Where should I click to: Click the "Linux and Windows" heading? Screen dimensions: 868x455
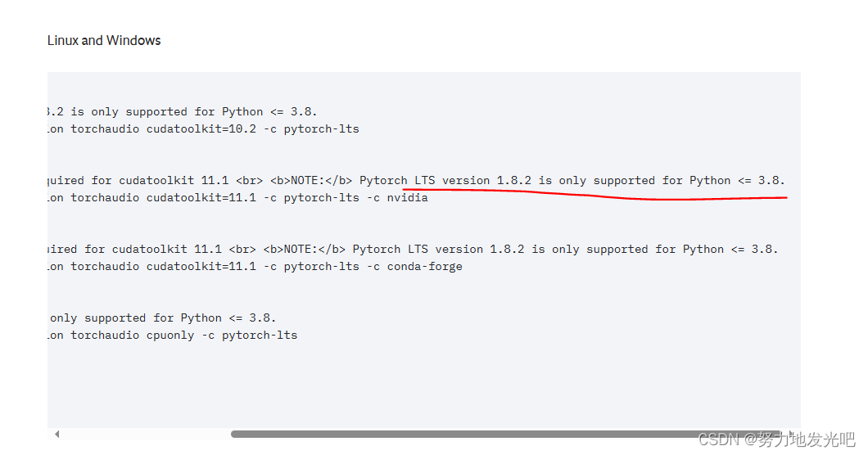pyautogui.click(x=104, y=40)
